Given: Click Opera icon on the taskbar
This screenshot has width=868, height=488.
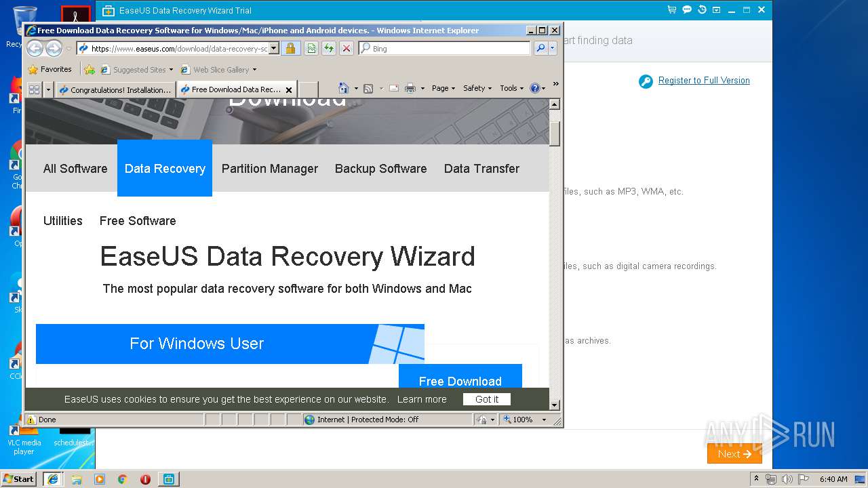Looking at the screenshot, I should click(x=145, y=479).
